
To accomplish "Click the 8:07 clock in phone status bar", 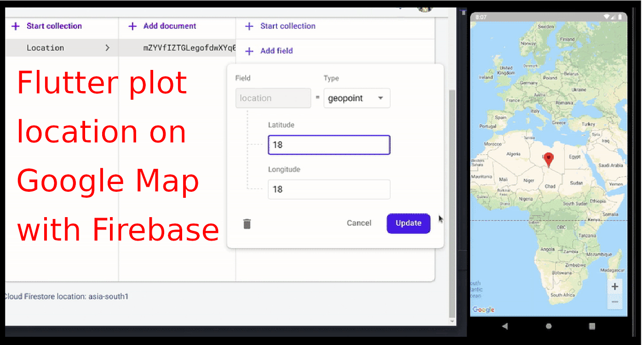I will pyautogui.click(x=481, y=17).
